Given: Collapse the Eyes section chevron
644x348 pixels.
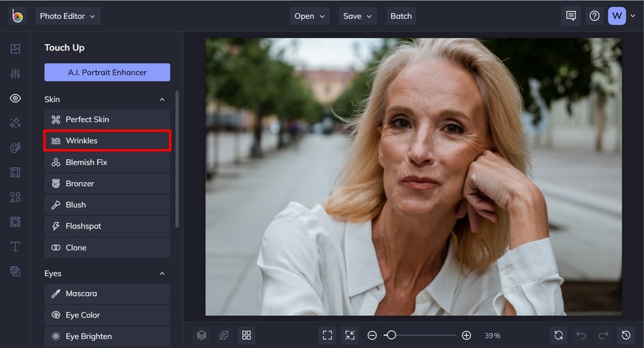Looking at the screenshot, I should pyautogui.click(x=162, y=274).
